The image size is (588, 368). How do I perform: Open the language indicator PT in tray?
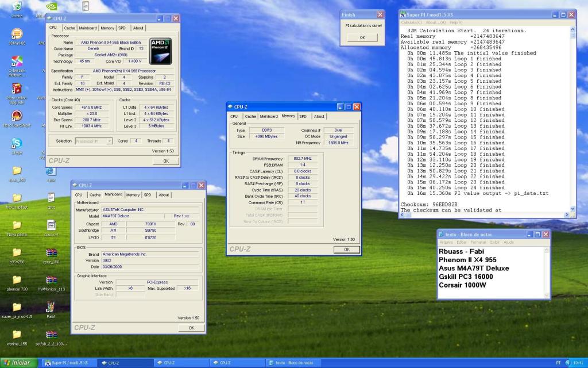click(558, 363)
